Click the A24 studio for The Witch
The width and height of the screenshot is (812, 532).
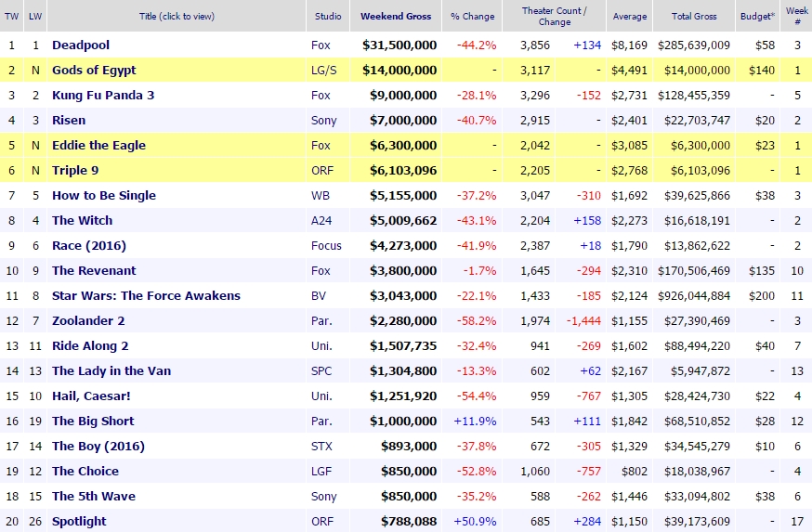tap(321, 220)
